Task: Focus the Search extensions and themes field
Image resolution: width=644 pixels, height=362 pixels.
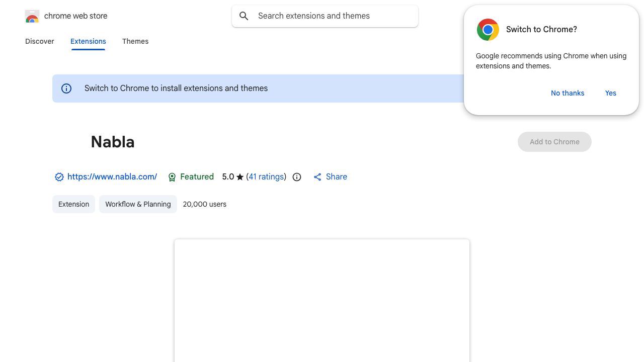Action: (x=325, y=16)
